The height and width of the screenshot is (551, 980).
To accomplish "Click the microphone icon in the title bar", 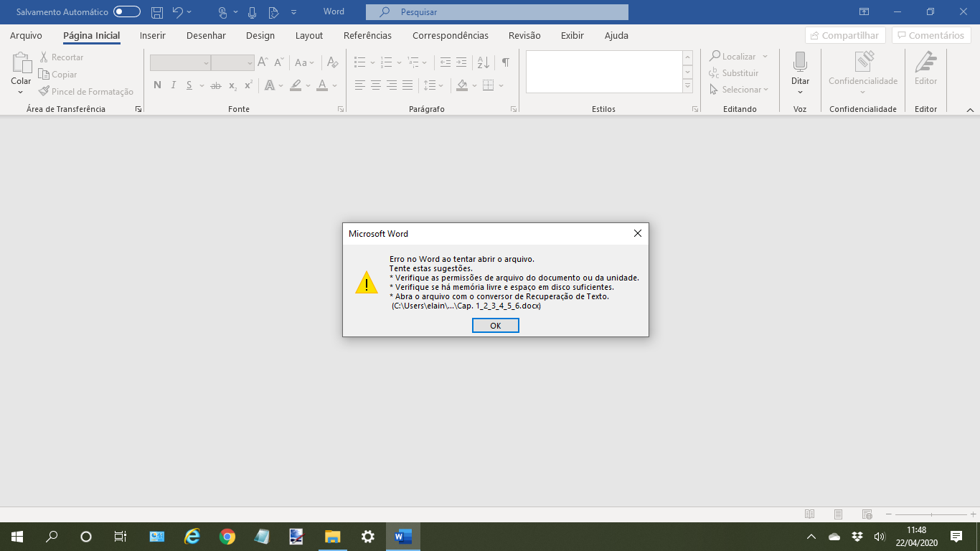I will click(252, 12).
